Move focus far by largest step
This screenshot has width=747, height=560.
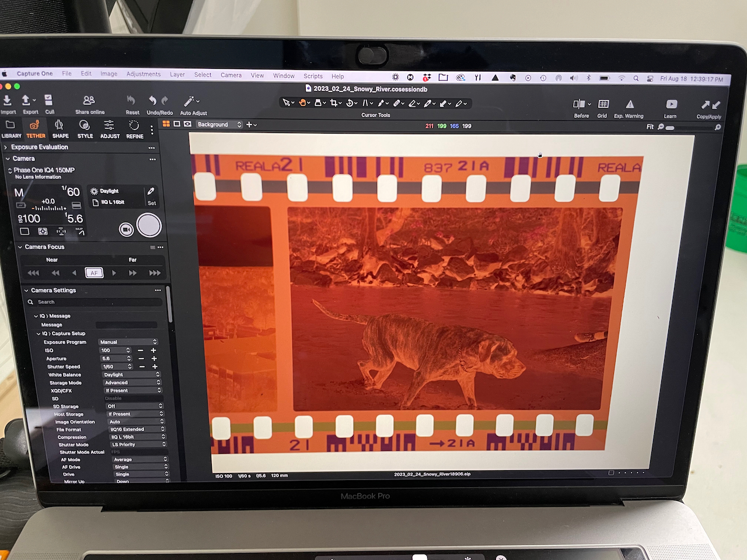(155, 273)
